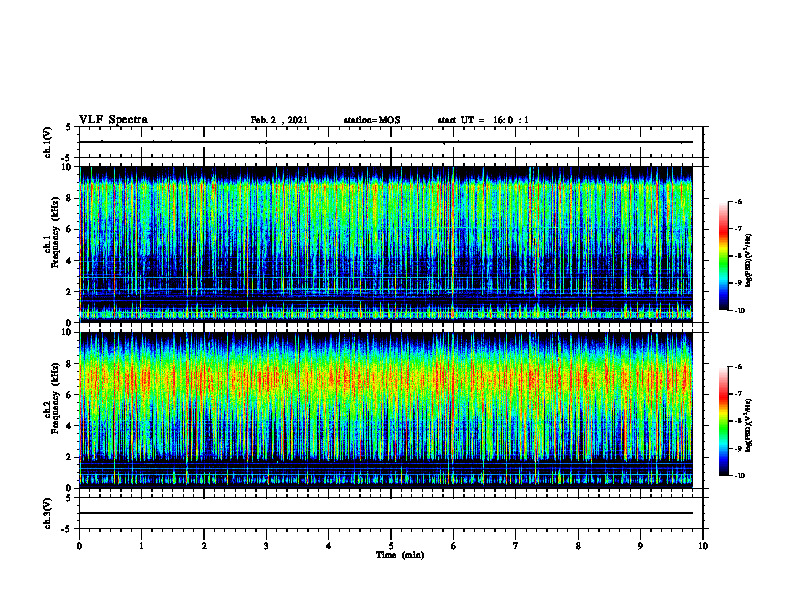
Task: Click the ch.1 frequency axis "6" kHz tick label
Action: [70, 229]
